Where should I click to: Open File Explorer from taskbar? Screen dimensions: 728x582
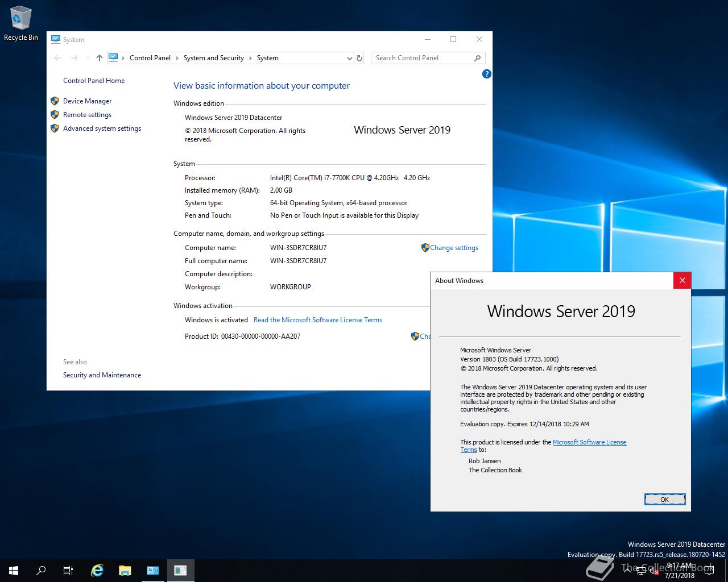click(125, 570)
